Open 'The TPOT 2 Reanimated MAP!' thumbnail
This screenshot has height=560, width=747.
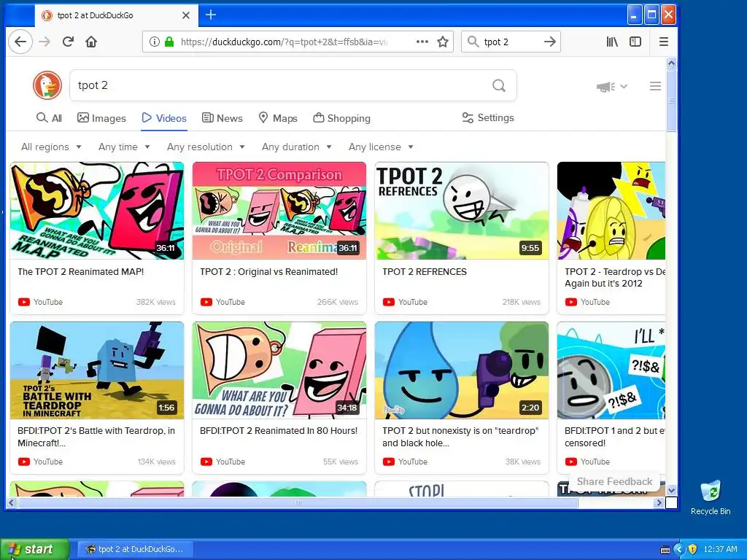pyautogui.click(x=97, y=211)
